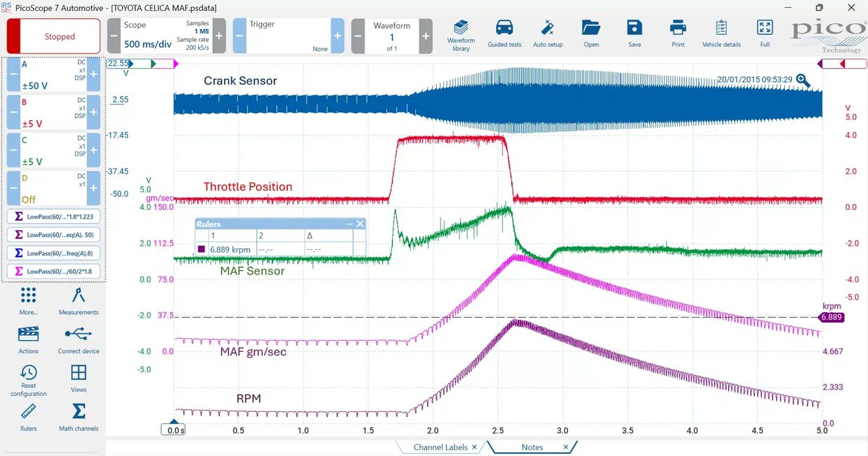The height and width of the screenshot is (456, 868).
Task: Click the Throttle Position channel label
Action: click(248, 187)
